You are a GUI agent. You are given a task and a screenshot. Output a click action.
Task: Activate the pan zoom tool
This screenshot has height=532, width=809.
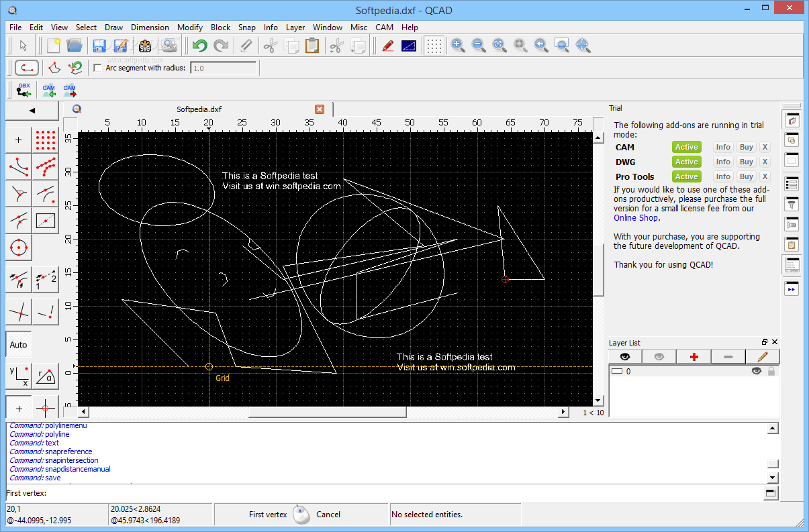click(x=583, y=46)
